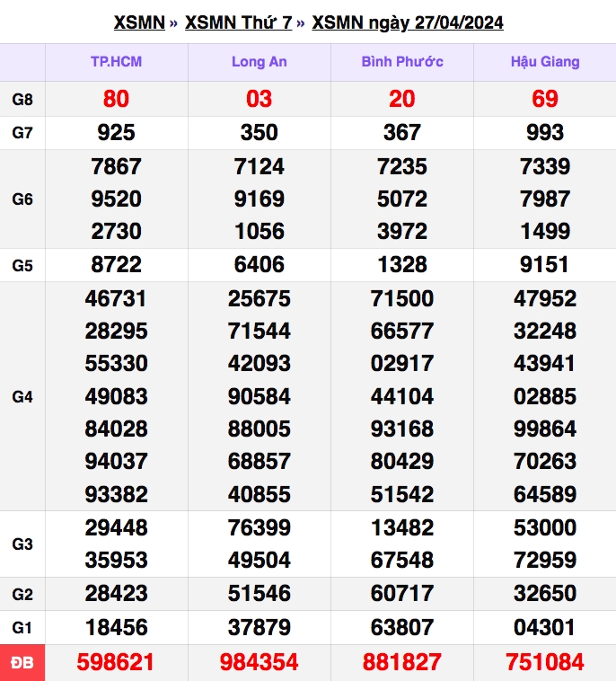
Task: Click Bình Phước G8 result 20
Action: click(x=402, y=99)
